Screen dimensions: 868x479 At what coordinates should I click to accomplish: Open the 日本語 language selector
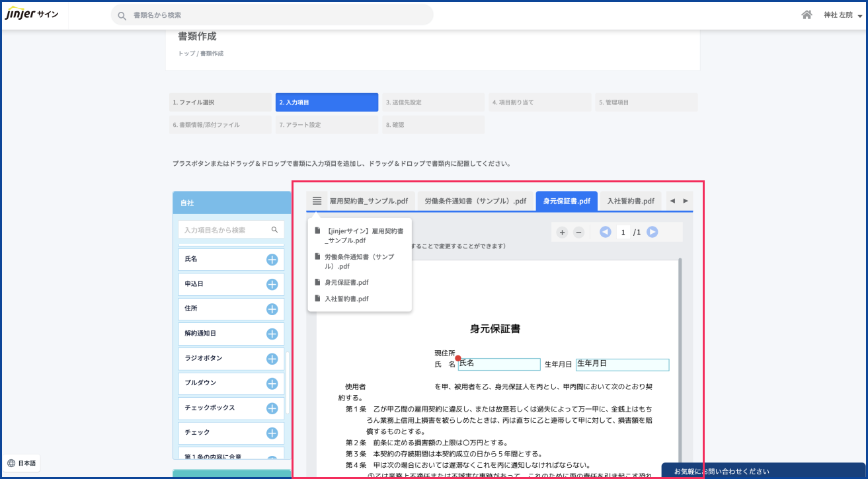(x=22, y=463)
